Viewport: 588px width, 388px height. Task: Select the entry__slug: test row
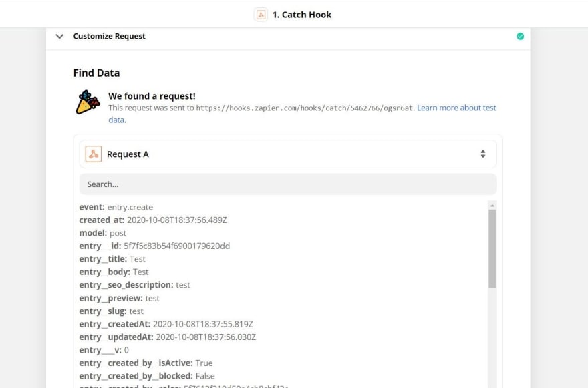click(111, 311)
